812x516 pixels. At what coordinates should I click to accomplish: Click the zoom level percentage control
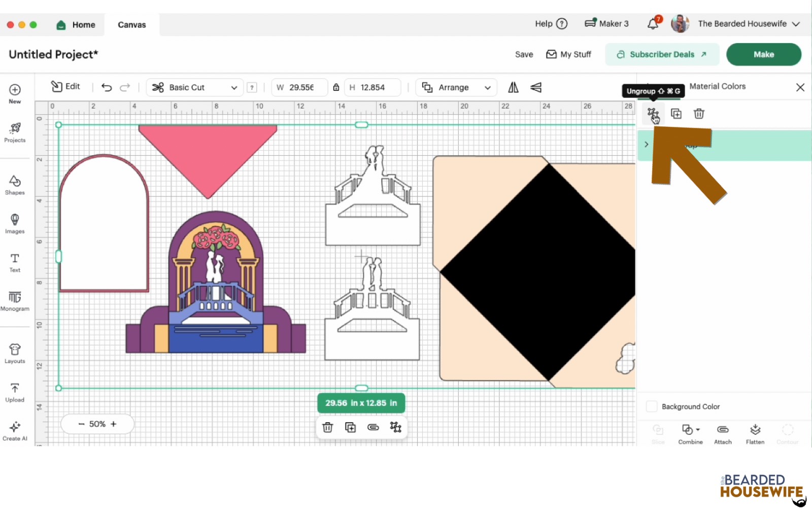pyautogui.click(x=97, y=424)
